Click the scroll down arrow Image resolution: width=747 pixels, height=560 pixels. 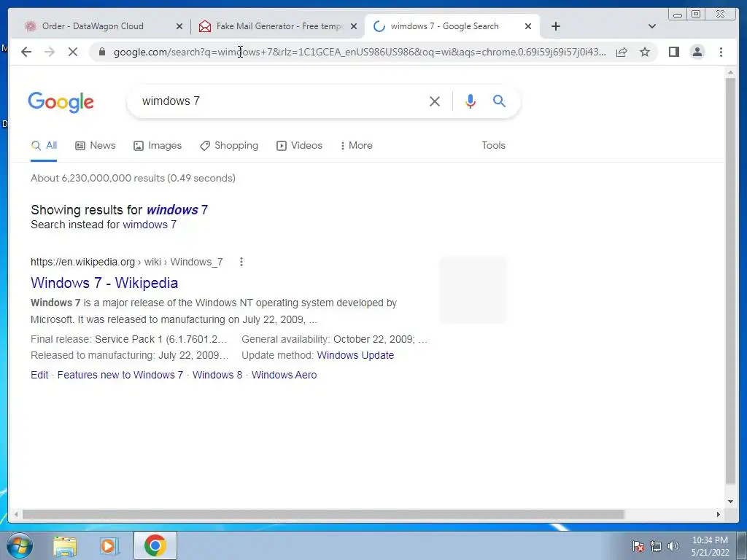click(x=730, y=502)
